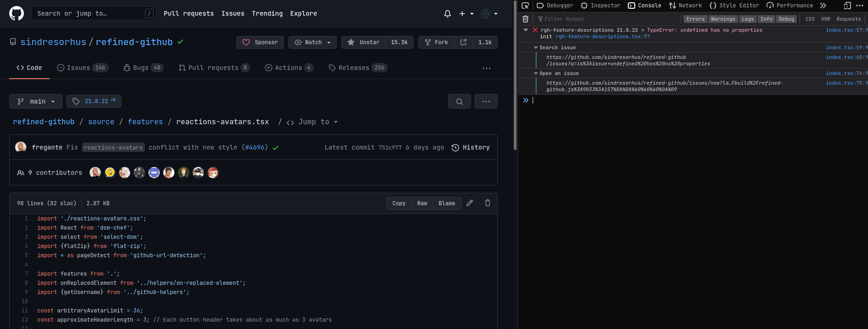The width and height of the screenshot is (868, 329).
Task: Switch to the Debugger devtools panel
Action: (x=555, y=6)
